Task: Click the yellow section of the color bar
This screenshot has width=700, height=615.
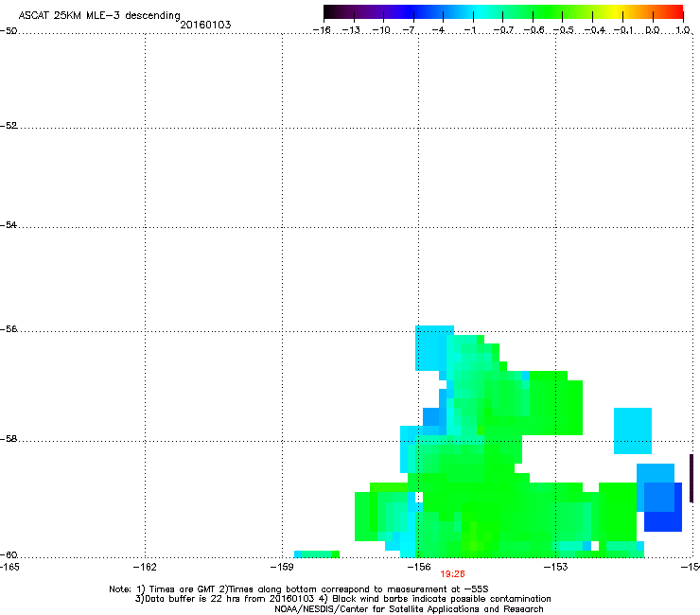Action: pyautogui.click(x=615, y=11)
